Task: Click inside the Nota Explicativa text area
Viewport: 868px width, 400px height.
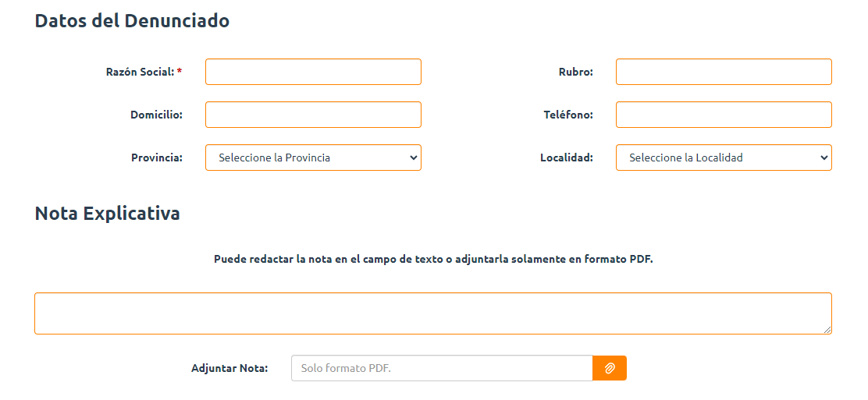Action: [433, 313]
